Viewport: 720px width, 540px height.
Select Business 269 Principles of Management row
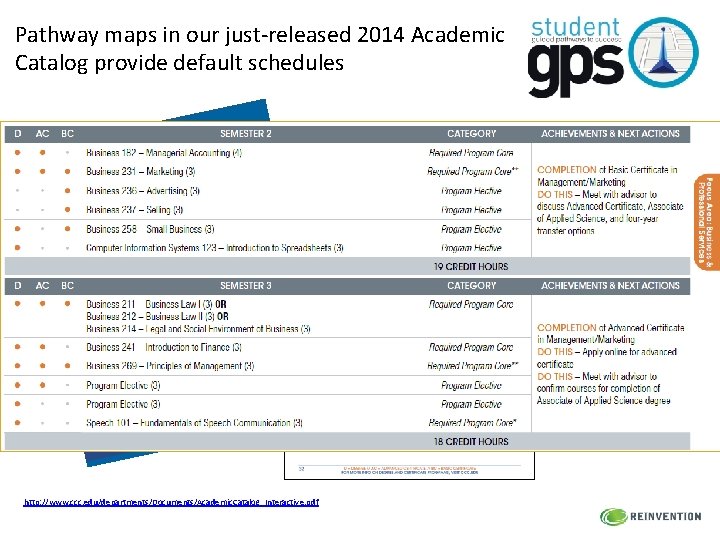pyautogui.click(x=268, y=366)
